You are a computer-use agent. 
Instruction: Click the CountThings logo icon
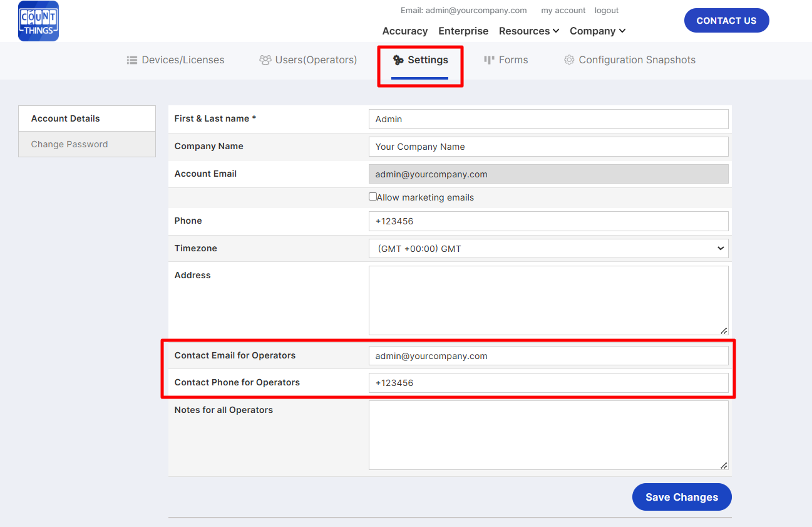[x=38, y=21]
